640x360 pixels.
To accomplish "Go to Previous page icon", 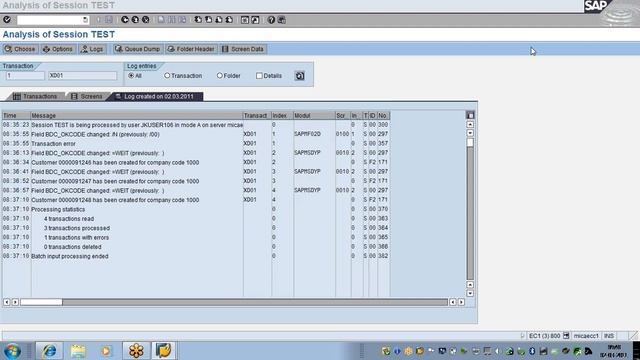I will pyautogui.click(x=209, y=20).
